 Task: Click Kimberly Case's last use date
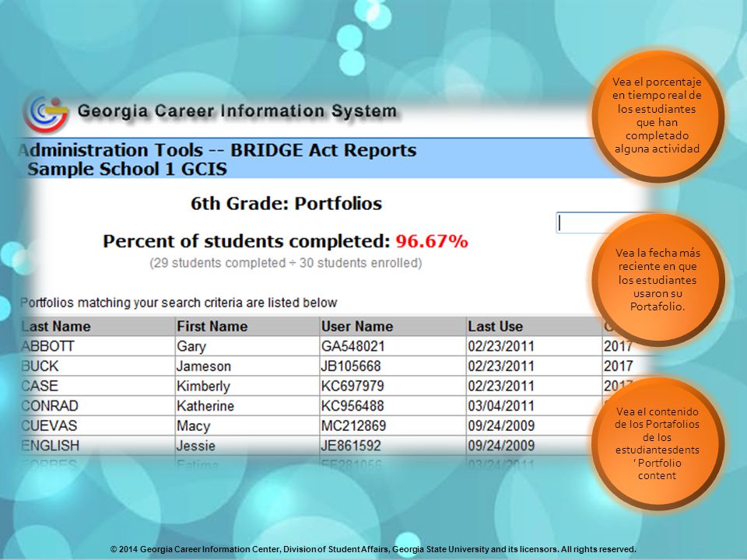(x=501, y=386)
